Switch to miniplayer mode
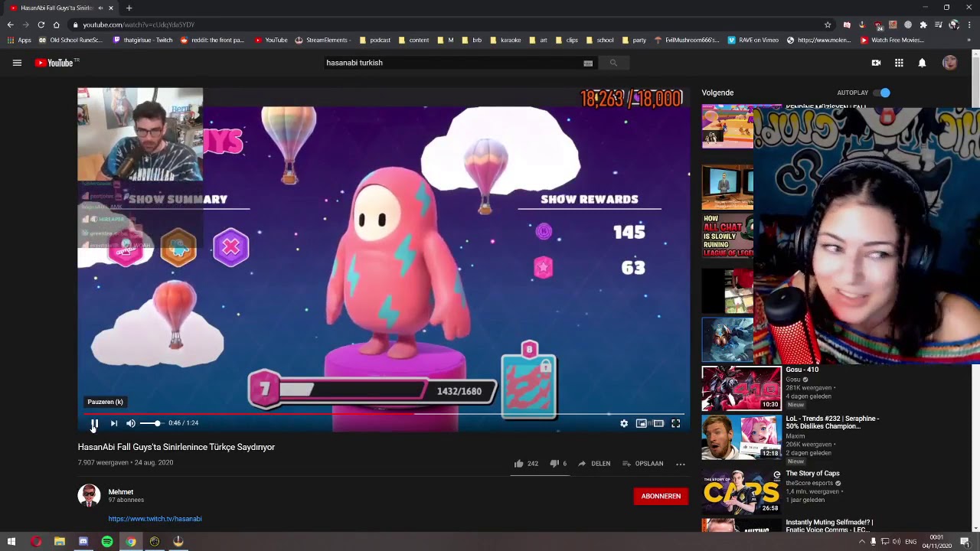This screenshot has width=980, height=551. 642,423
